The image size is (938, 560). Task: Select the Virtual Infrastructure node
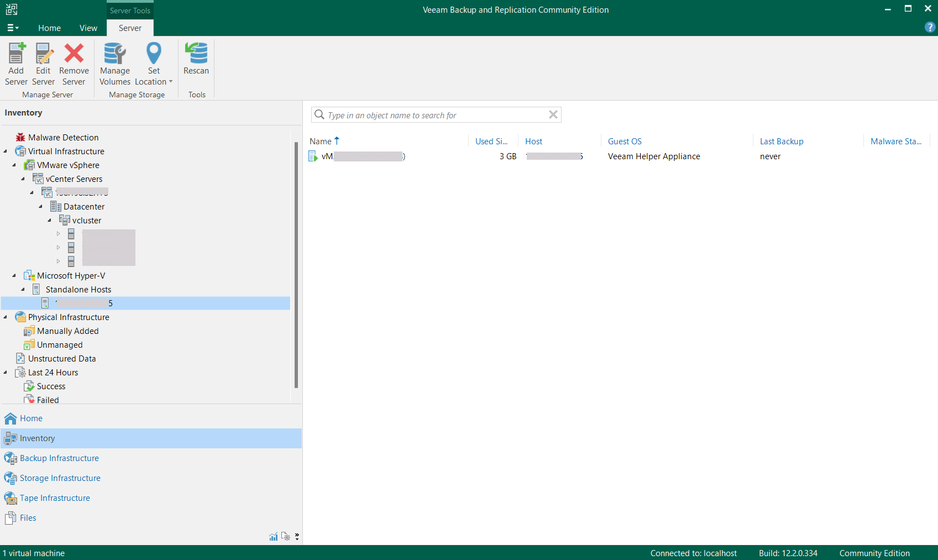(66, 151)
